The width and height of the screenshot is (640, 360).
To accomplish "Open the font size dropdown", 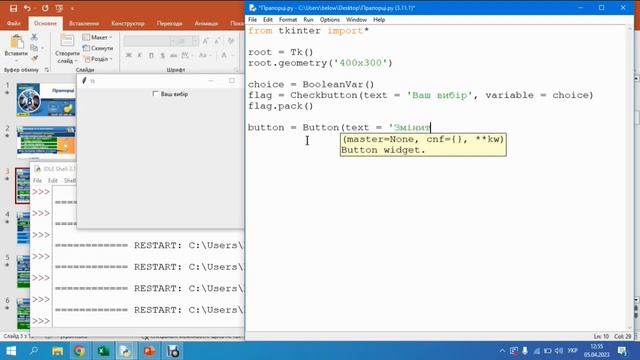I will point(195,41).
